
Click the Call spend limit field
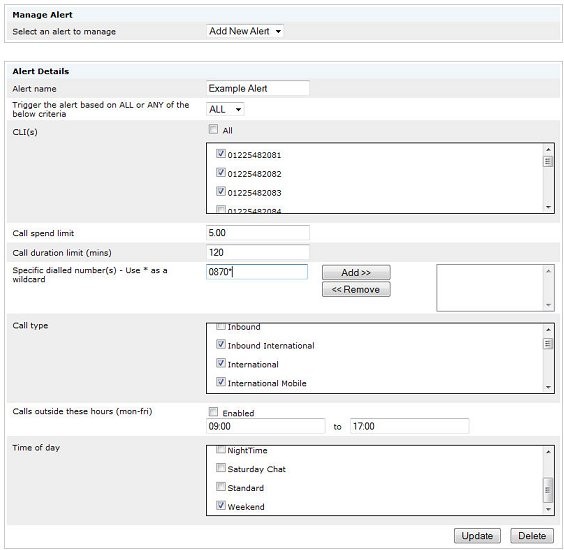[258, 233]
